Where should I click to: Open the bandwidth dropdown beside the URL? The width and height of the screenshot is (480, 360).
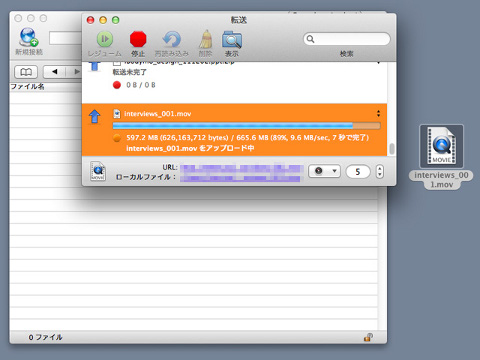point(324,171)
